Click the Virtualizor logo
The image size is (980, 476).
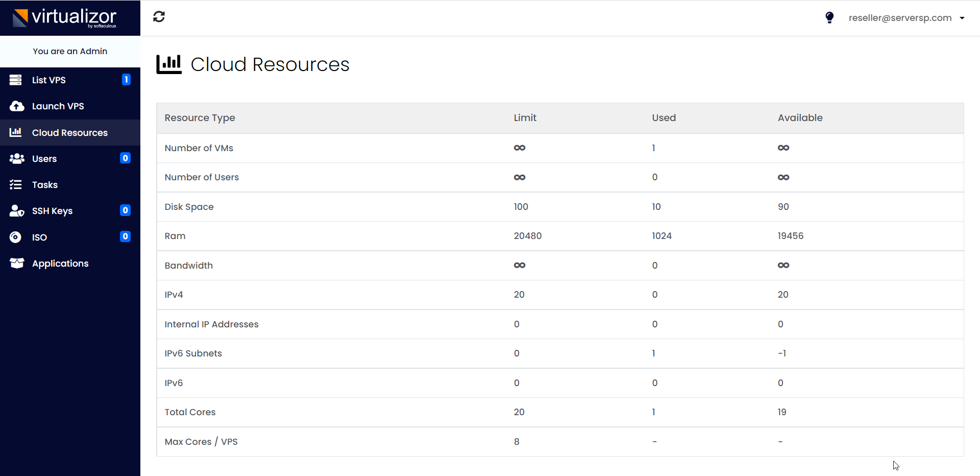coord(65,18)
